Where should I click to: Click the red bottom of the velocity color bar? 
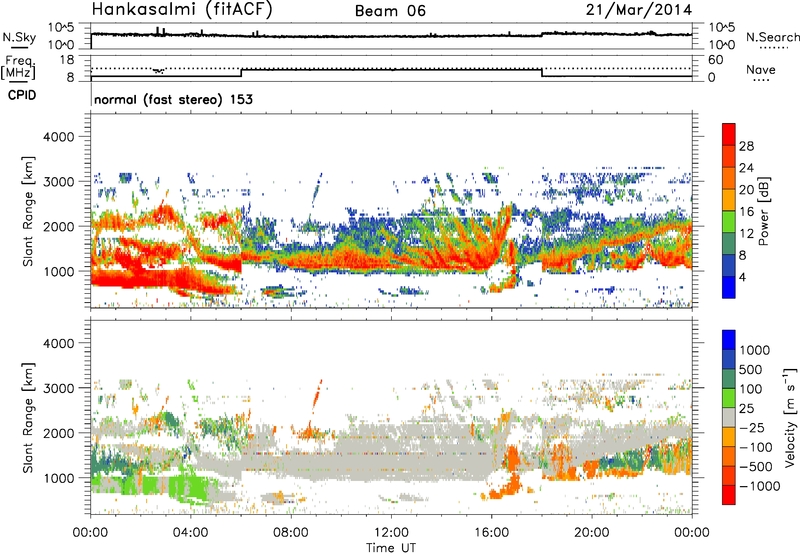(729, 495)
